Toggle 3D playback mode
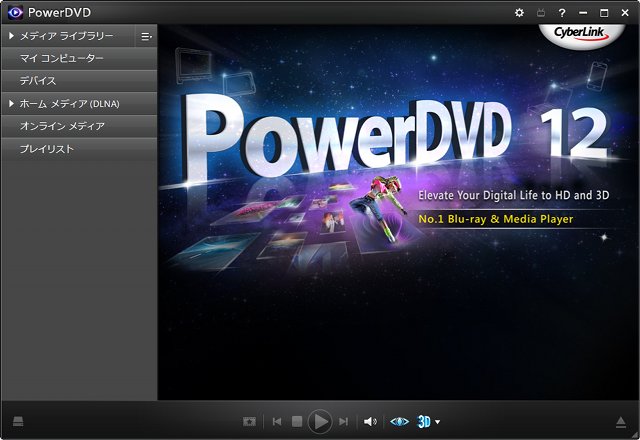The width and height of the screenshot is (640, 440). pyautogui.click(x=424, y=422)
